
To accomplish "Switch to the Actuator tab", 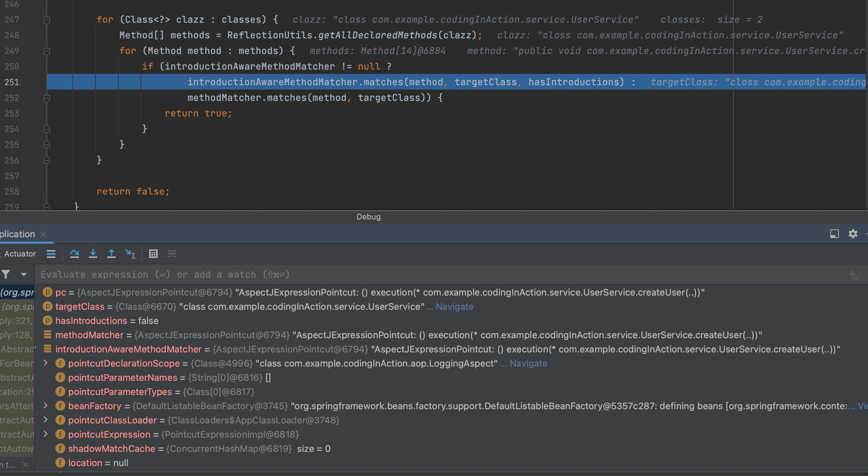I will tap(20, 254).
